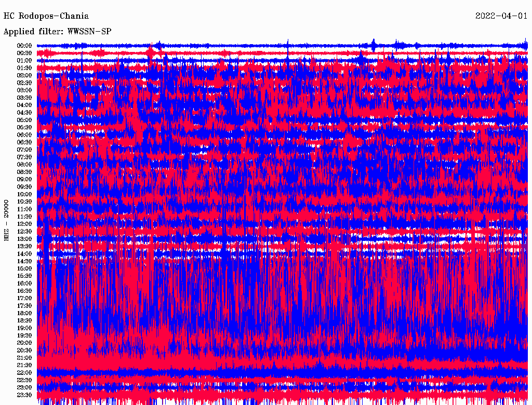Click the 12:00 time row label
Viewport: 532px width, 405px height.
(24, 224)
